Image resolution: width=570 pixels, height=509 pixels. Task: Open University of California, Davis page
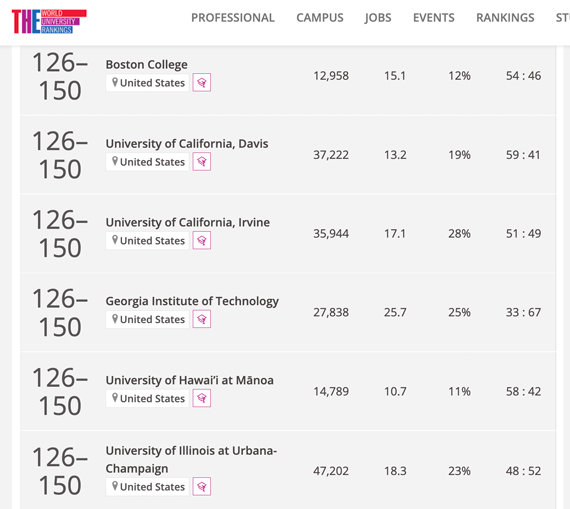coord(187,143)
